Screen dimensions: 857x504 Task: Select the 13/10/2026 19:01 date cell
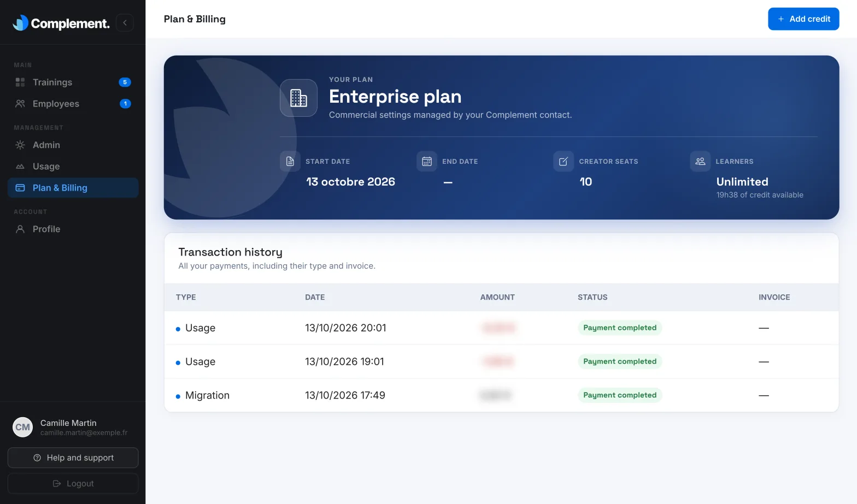click(344, 362)
